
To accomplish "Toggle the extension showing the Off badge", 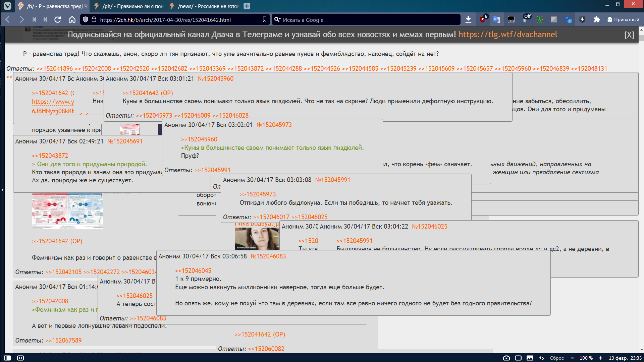I will [526, 19].
